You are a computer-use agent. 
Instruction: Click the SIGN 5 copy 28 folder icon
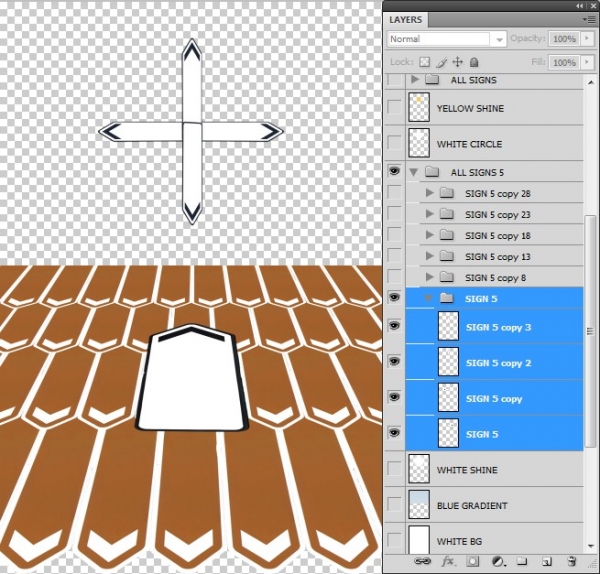[447, 192]
